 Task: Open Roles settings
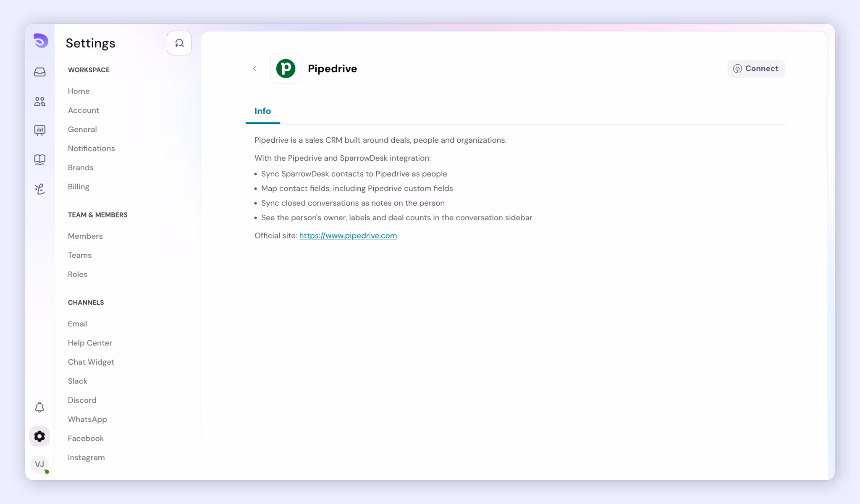[78, 274]
